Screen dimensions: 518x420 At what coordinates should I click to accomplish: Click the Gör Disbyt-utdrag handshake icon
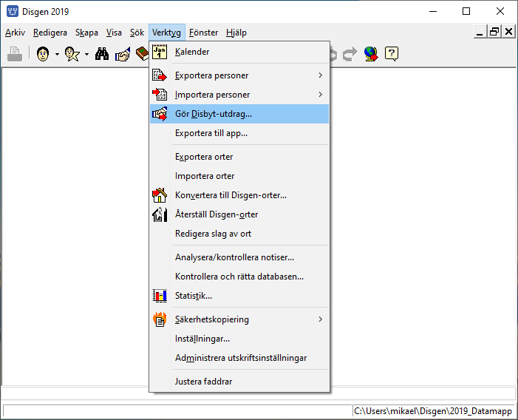point(160,114)
